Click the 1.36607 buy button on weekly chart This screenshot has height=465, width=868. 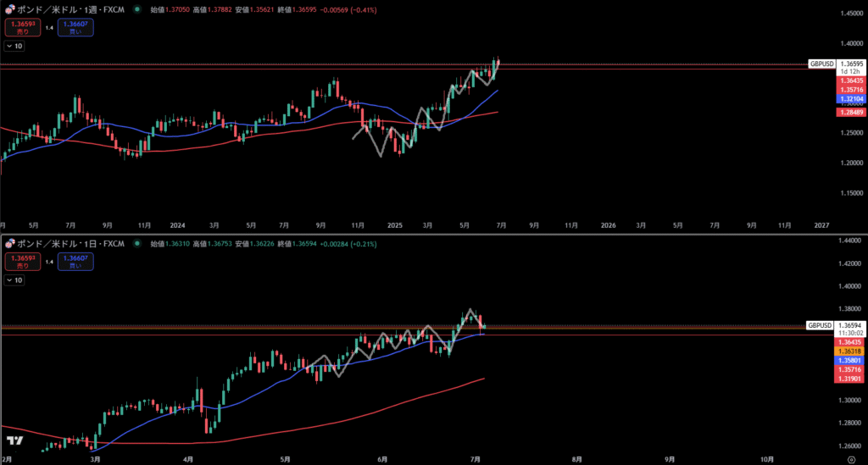tap(75, 27)
